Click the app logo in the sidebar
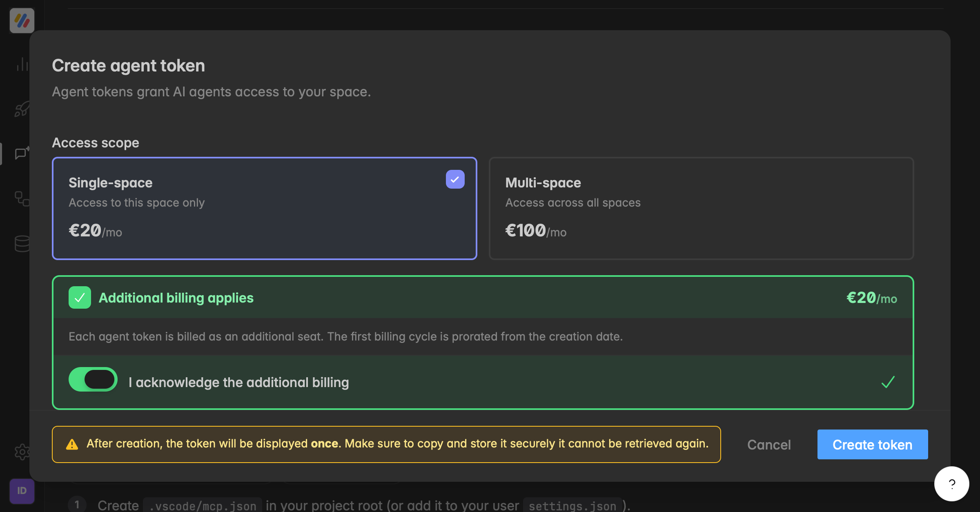Screen dimensions: 980x512 click(22, 20)
